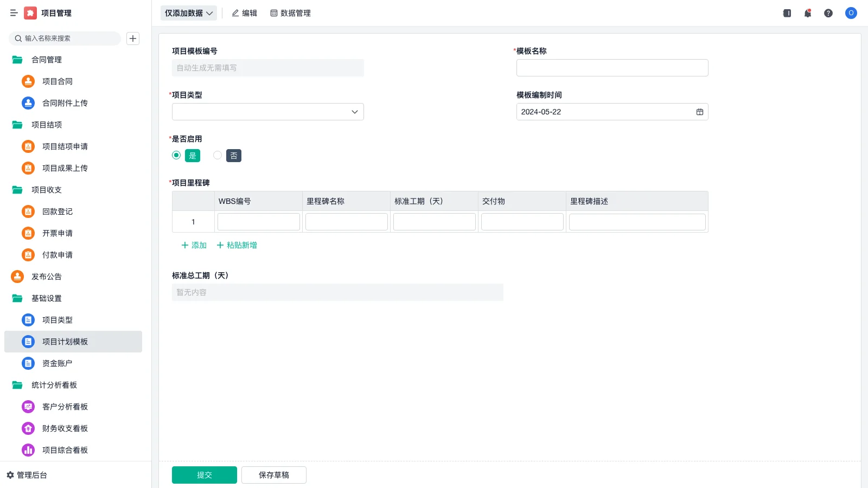Collapse the sidebar using the hamburger icon

click(x=14, y=13)
